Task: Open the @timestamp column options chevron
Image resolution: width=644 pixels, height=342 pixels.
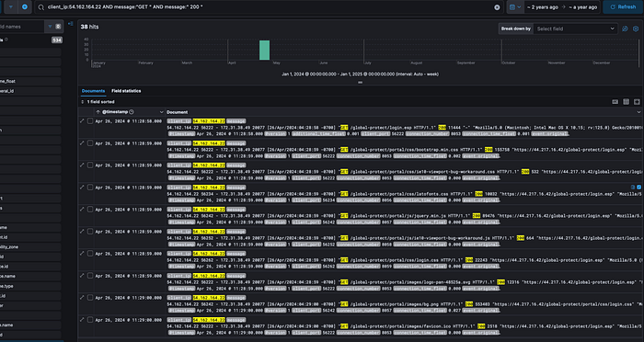Action: point(161,112)
